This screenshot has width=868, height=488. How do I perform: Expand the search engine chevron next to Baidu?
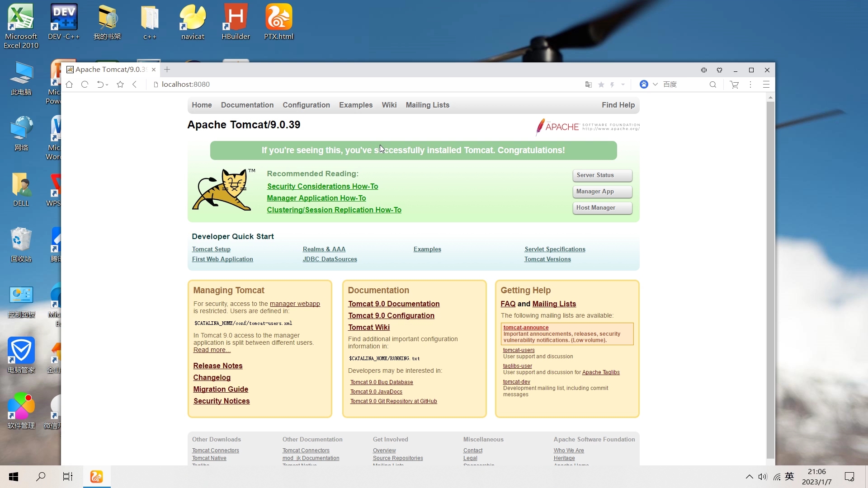(655, 84)
